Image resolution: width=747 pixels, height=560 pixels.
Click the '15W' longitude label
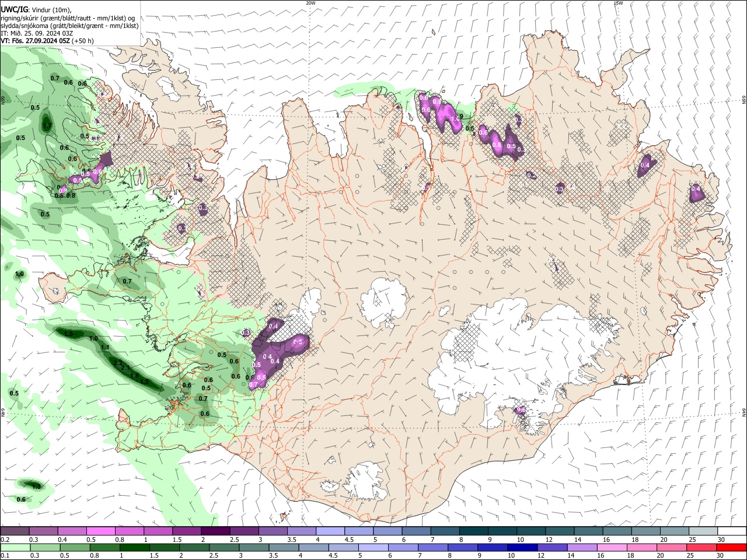click(x=618, y=3)
